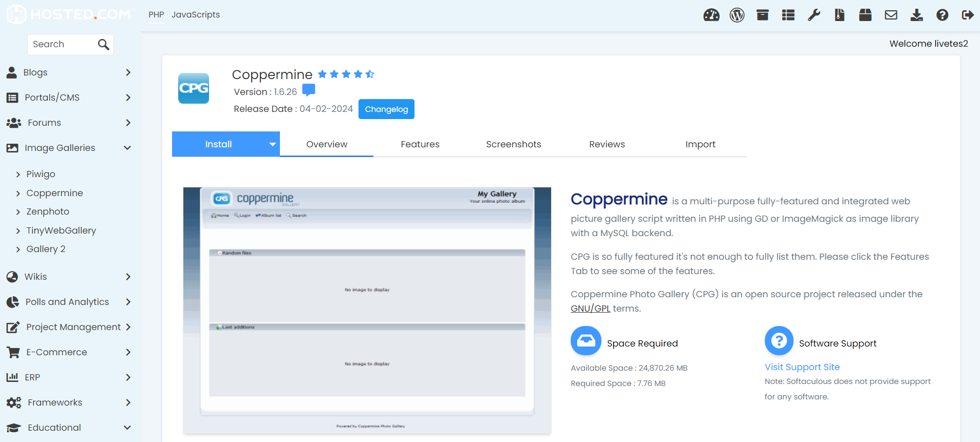Open the Visit Support Site link
The image size is (980, 442).
tap(802, 367)
